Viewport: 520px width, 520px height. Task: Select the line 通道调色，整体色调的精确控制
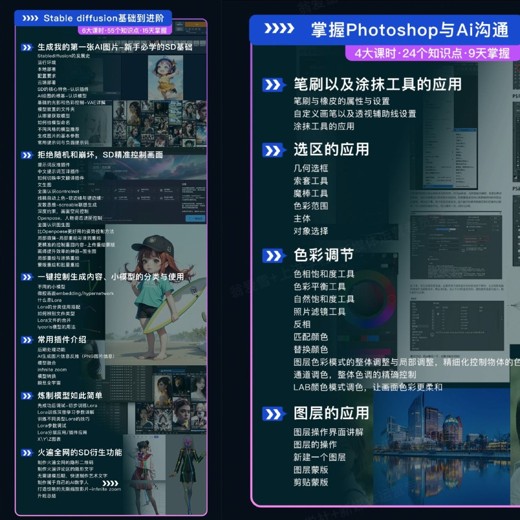coord(355,375)
